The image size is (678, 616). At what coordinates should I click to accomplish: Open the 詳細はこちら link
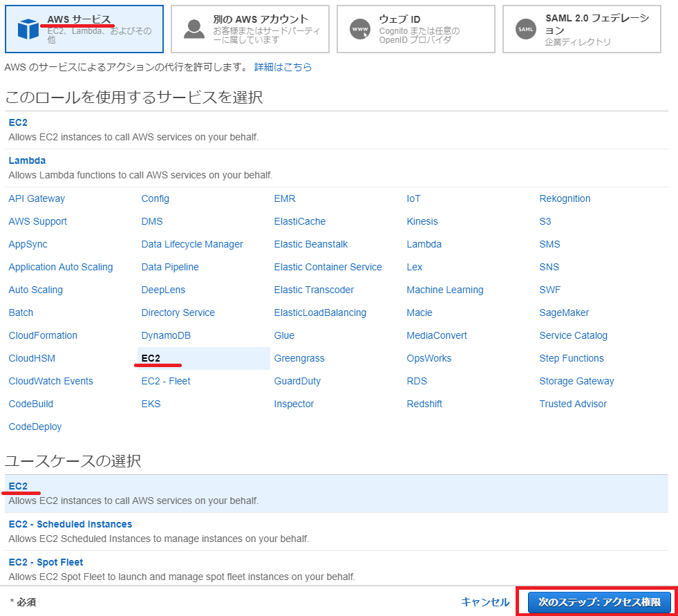(x=283, y=67)
